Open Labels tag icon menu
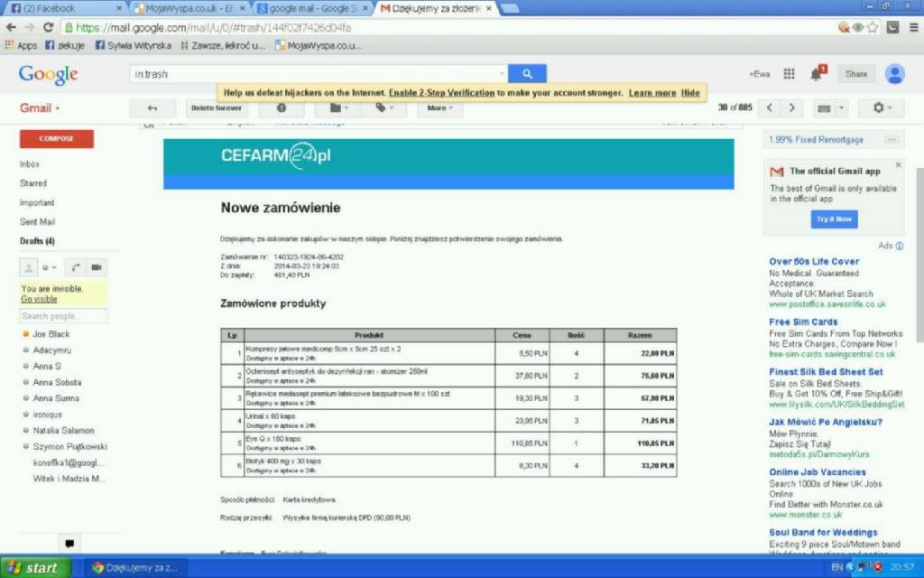Viewport: 924px width, 578px height. [x=383, y=108]
